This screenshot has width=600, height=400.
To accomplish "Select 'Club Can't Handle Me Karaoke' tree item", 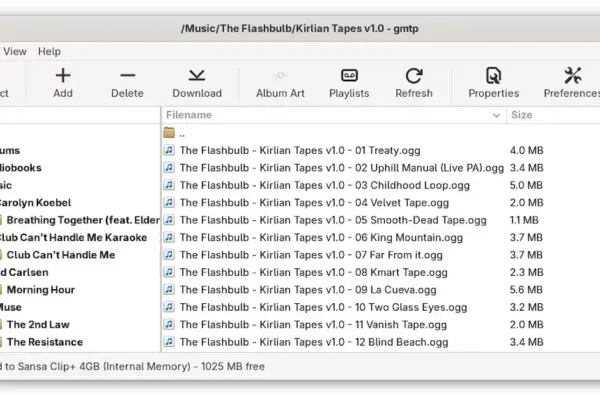I will [x=73, y=238].
